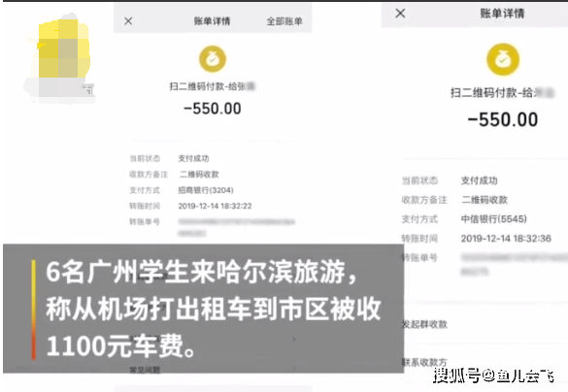Click the transfer time ending 18:32:36
Viewport: 568px width, 392px height.
pyautogui.click(x=506, y=238)
